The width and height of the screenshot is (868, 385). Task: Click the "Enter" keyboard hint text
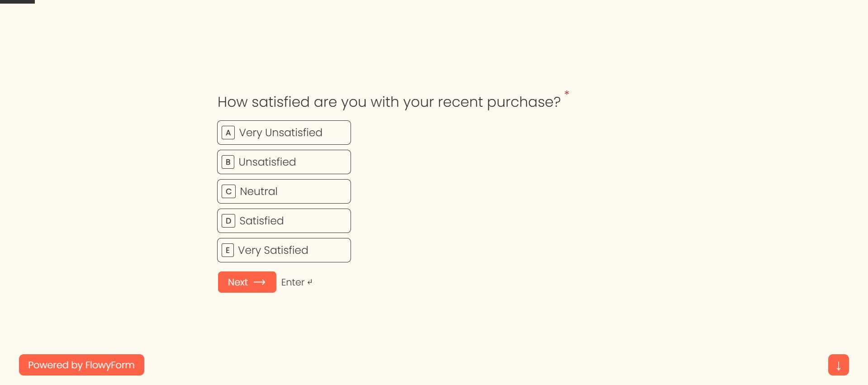293,282
